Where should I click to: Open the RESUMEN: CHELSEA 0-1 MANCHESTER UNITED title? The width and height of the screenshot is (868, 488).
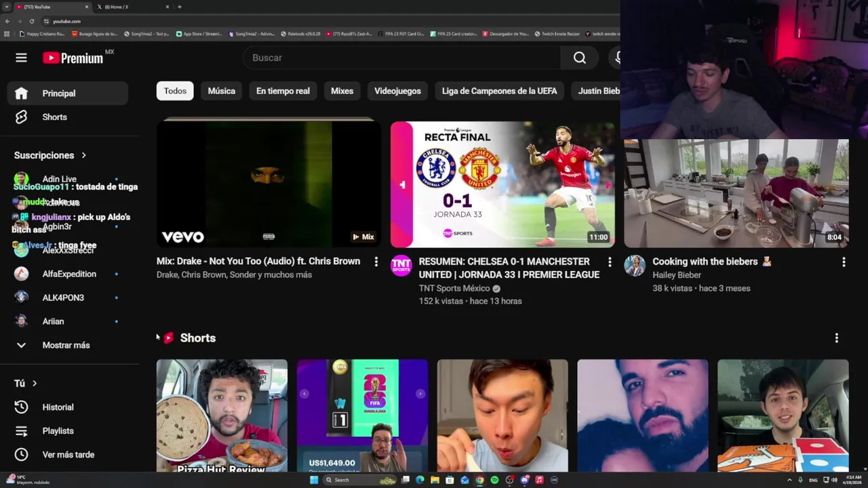(x=509, y=268)
